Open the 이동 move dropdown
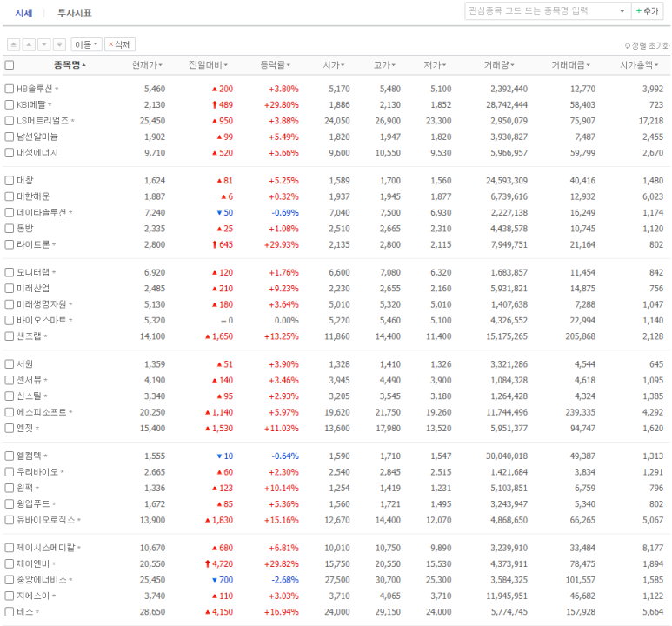Screen dimensions: 672x626 click(86, 44)
